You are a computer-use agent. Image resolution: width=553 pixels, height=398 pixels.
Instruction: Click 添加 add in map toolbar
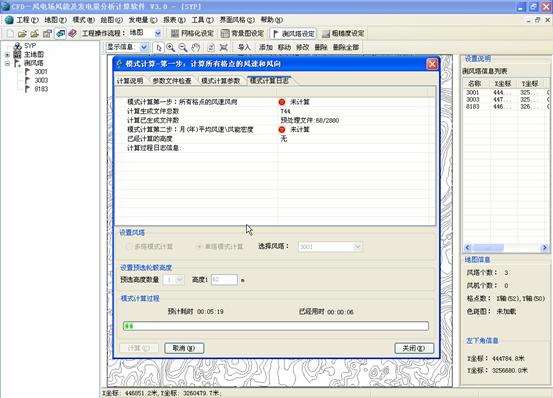pos(266,47)
